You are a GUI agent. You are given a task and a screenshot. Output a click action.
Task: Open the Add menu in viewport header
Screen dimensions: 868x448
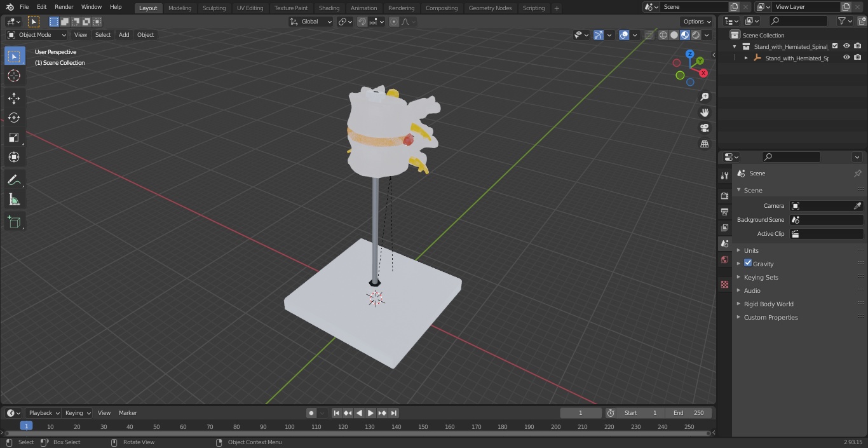click(124, 35)
